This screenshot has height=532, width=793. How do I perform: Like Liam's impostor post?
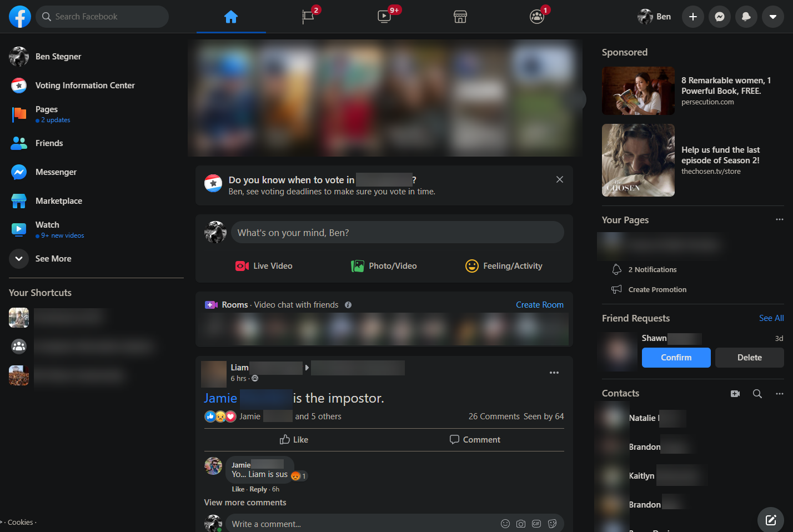294,440
